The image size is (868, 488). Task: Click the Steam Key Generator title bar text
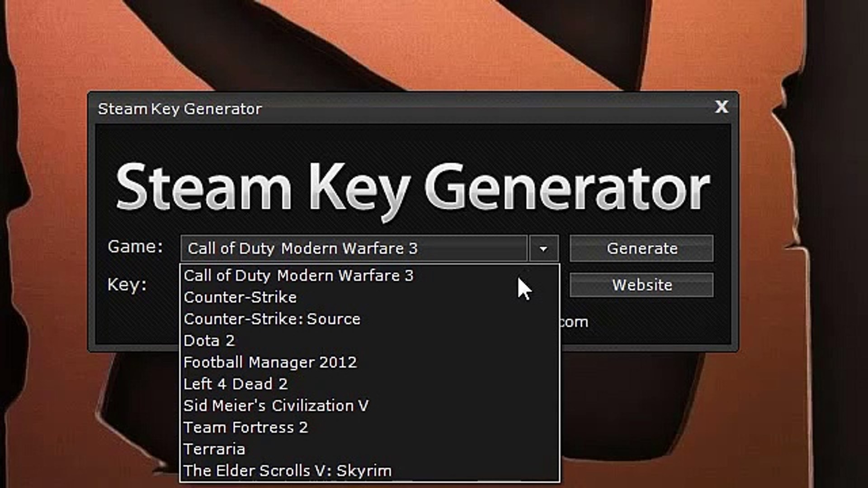pyautogui.click(x=180, y=109)
